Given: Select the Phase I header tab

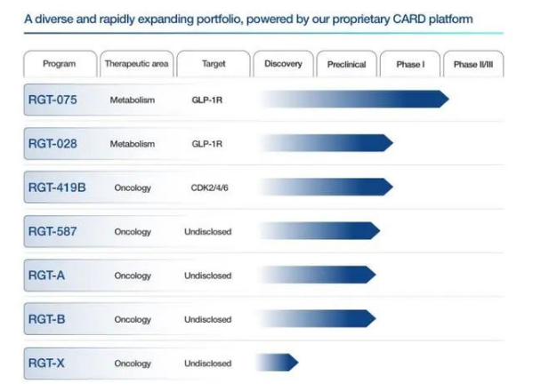Looking at the screenshot, I should point(409,64).
